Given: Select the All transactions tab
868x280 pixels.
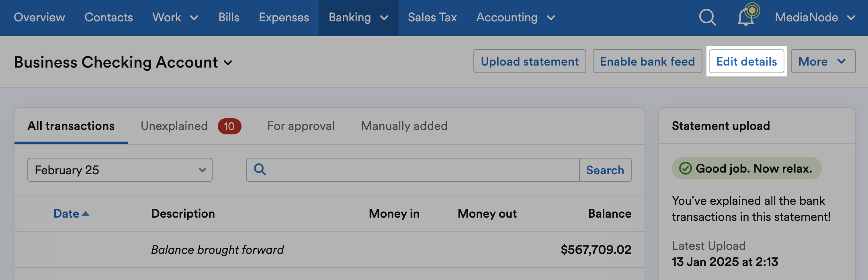Looking at the screenshot, I should point(71,126).
